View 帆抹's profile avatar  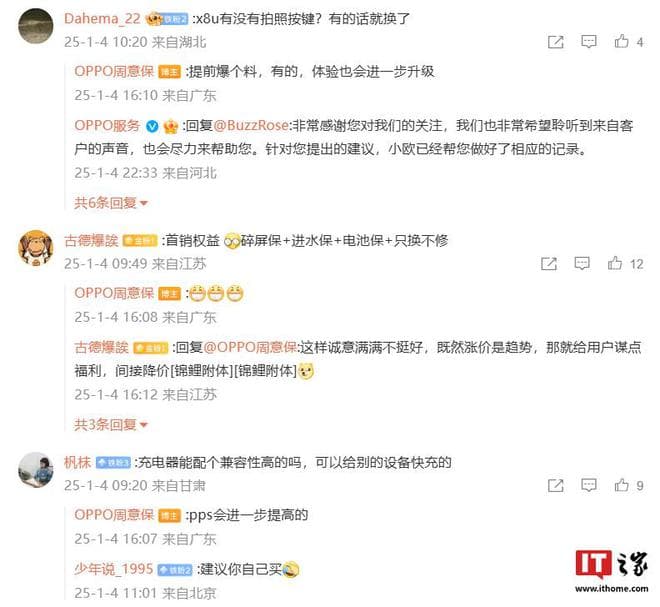(x=36, y=469)
